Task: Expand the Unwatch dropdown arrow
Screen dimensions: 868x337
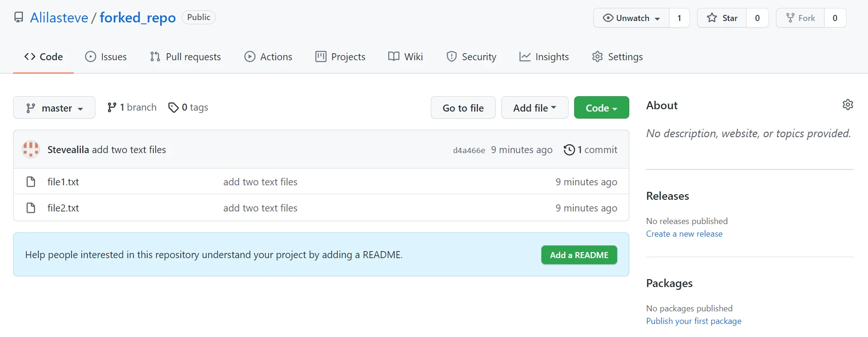Action: (x=657, y=19)
